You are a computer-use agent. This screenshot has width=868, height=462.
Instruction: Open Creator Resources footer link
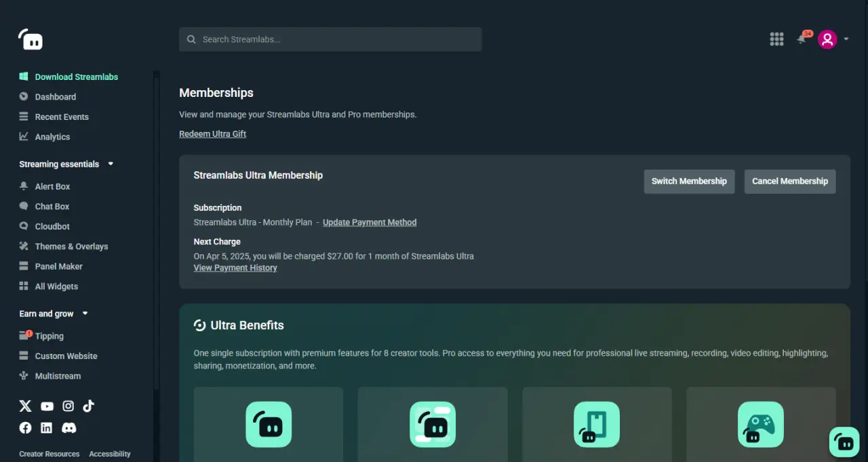tap(50, 454)
